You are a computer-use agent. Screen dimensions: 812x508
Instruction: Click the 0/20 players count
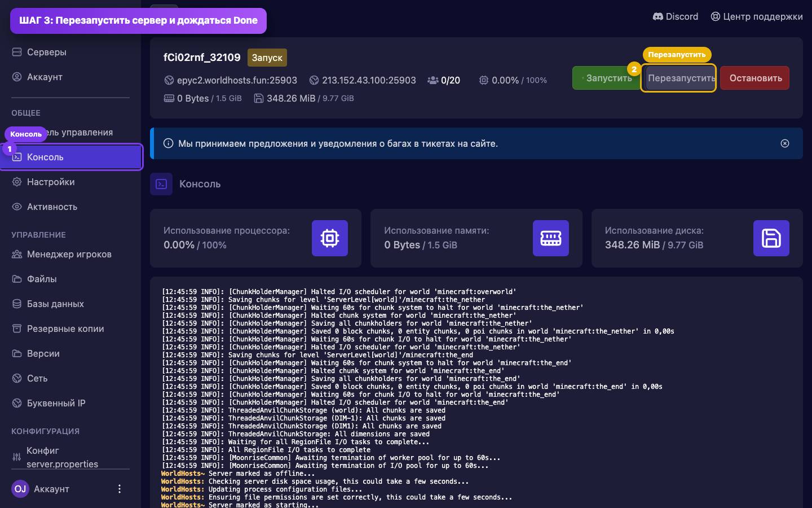[451, 80]
